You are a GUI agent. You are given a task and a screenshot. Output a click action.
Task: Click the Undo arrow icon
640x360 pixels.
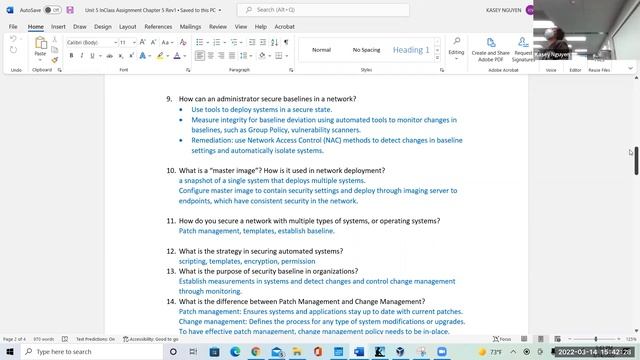(13, 38)
